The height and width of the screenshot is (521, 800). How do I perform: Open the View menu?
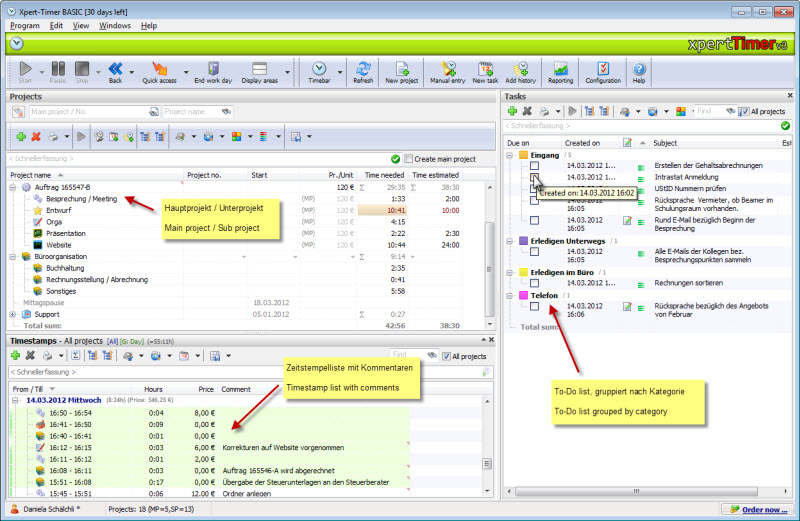click(x=81, y=26)
